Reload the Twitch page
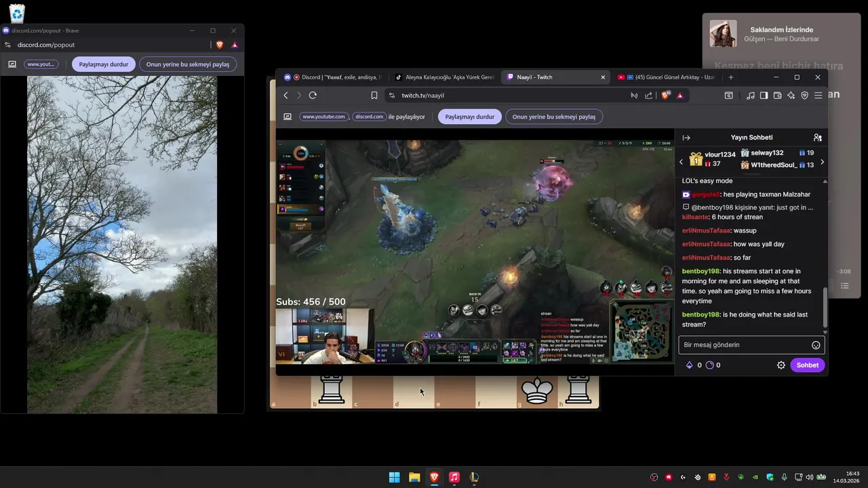The image size is (868, 488). point(313,96)
